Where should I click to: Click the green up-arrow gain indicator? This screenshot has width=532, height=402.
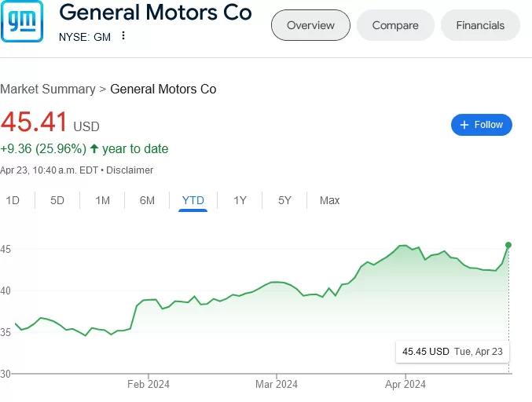tap(94, 148)
